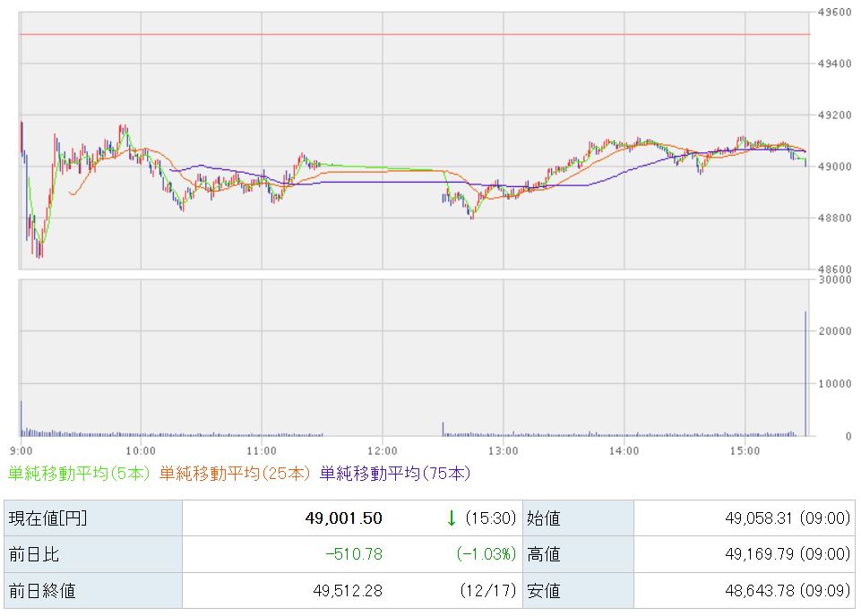Click the 20000 volume axis label
This screenshot has height=616, width=861.
[834, 331]
